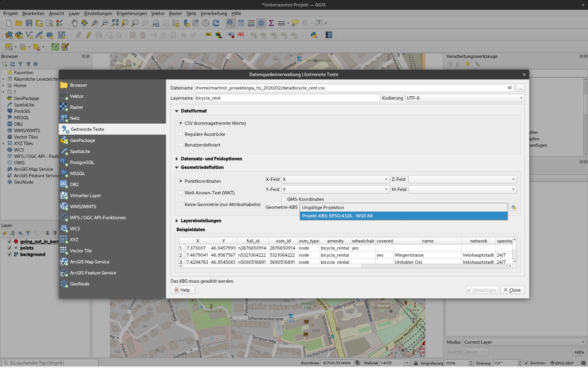Viewport: 588px width, 368px height.
Task: Open Virtueller Layer source in sidebar
Action: coord(85,196)
